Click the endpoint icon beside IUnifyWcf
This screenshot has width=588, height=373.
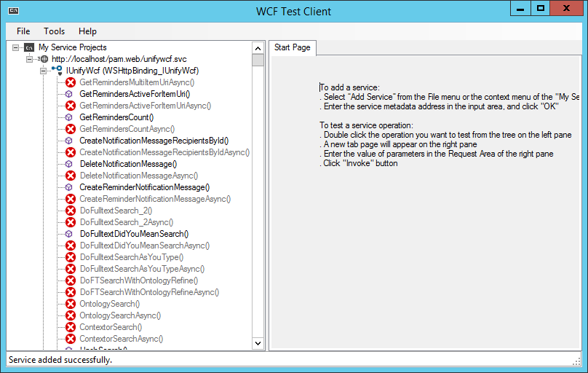[57, 70]
